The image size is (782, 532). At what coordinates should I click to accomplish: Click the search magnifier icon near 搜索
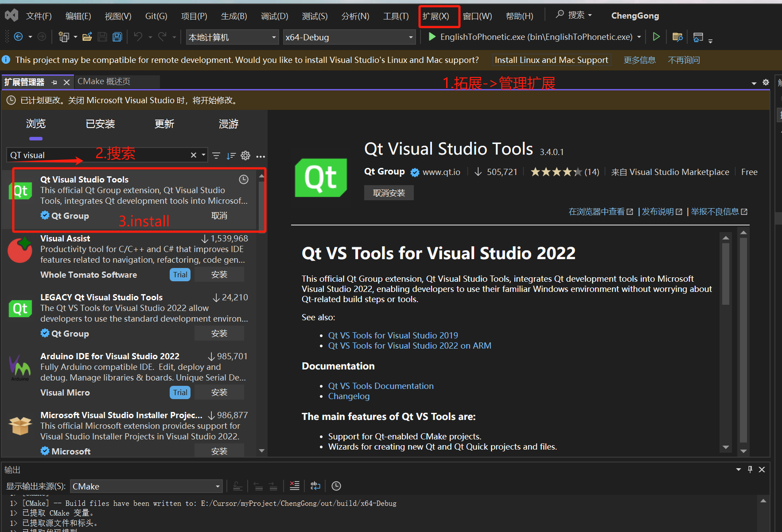pyautogui.click(x=560, y=15)
